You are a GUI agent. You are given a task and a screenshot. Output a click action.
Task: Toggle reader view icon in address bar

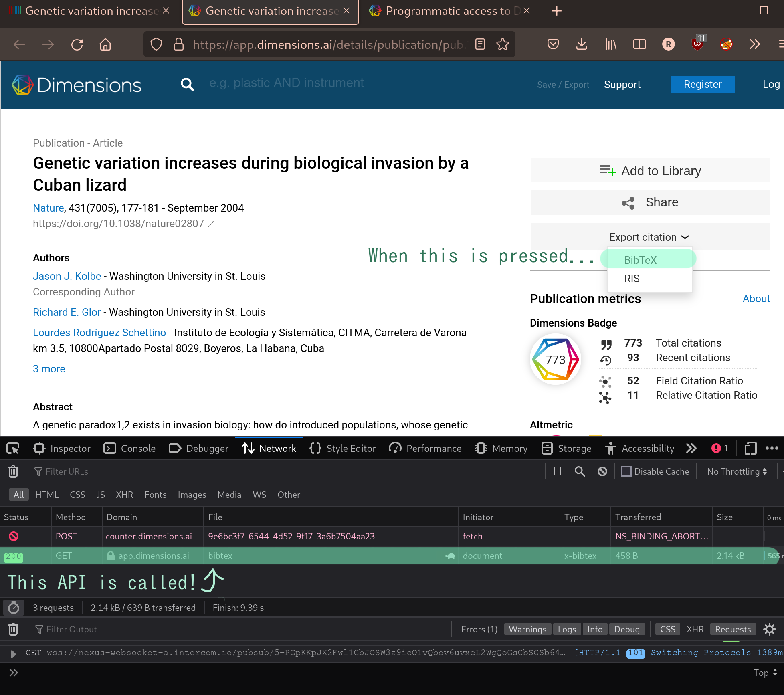tap(480, 44)
